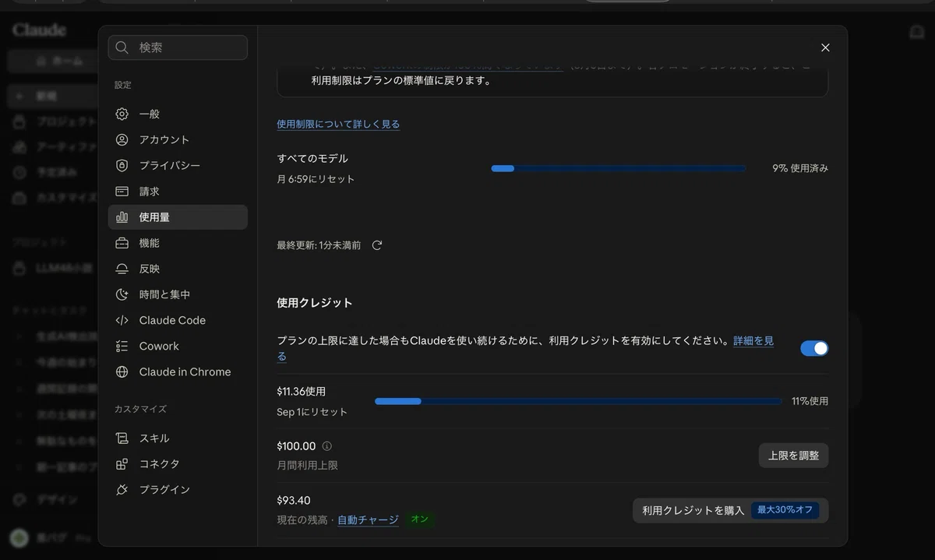Select the 使用量 settings section

(x=178, y=217)
